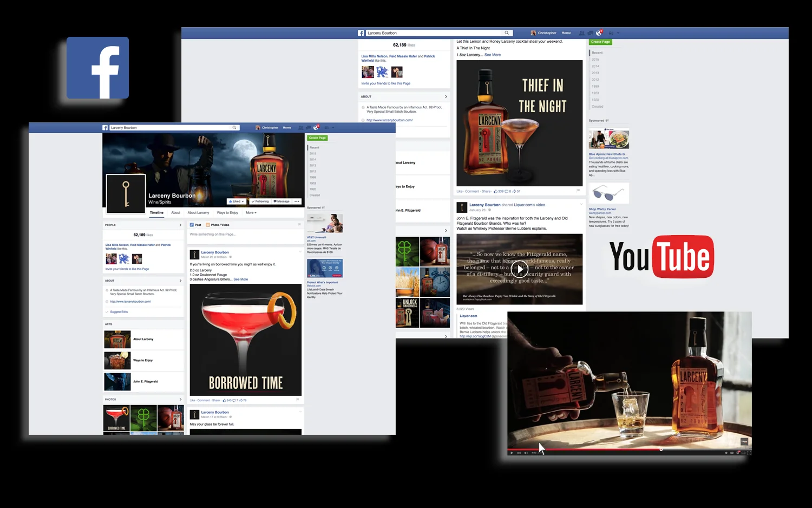Open the account menu arrow in the front window
This screenshot has width=812, height=508.
(333, 128)
